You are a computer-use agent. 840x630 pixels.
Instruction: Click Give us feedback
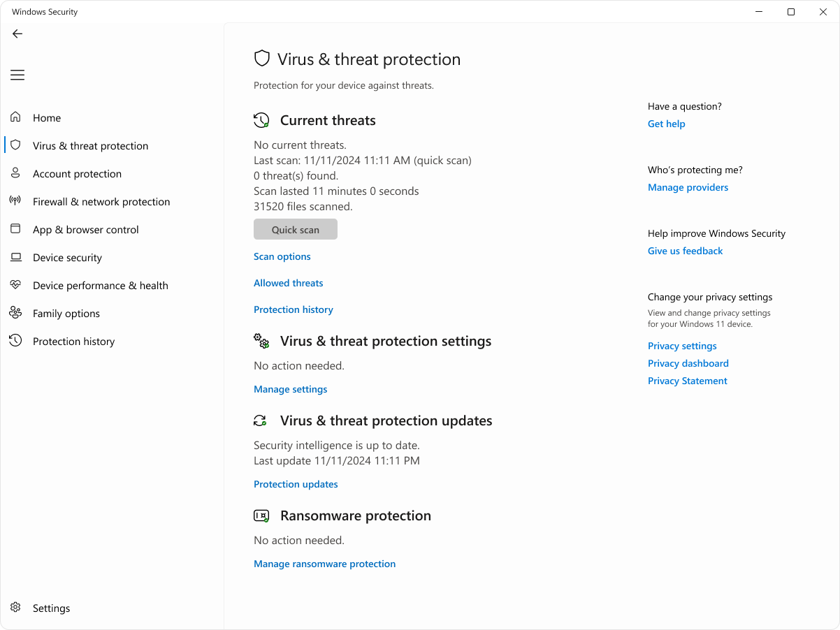coord(685,251)
